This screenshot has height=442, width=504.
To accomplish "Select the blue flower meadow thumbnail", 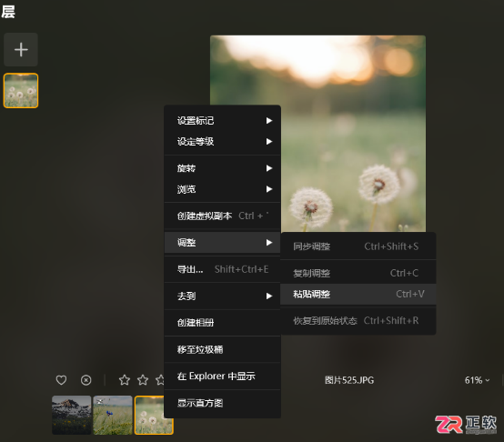I will (113, 415).
